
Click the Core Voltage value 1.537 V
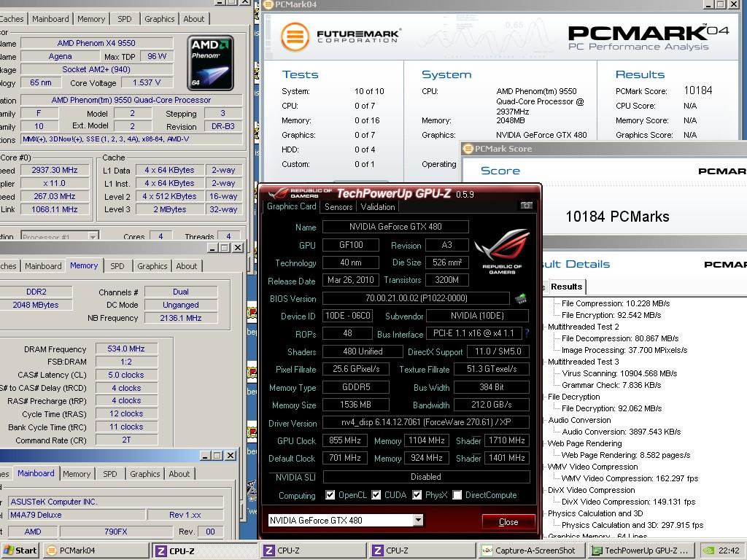tap(147, 82)
